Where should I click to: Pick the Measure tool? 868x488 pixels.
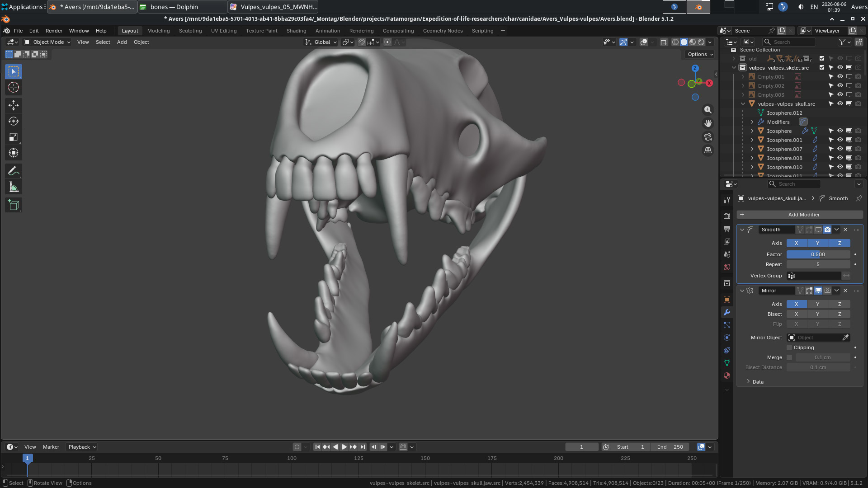pos(14,187)
